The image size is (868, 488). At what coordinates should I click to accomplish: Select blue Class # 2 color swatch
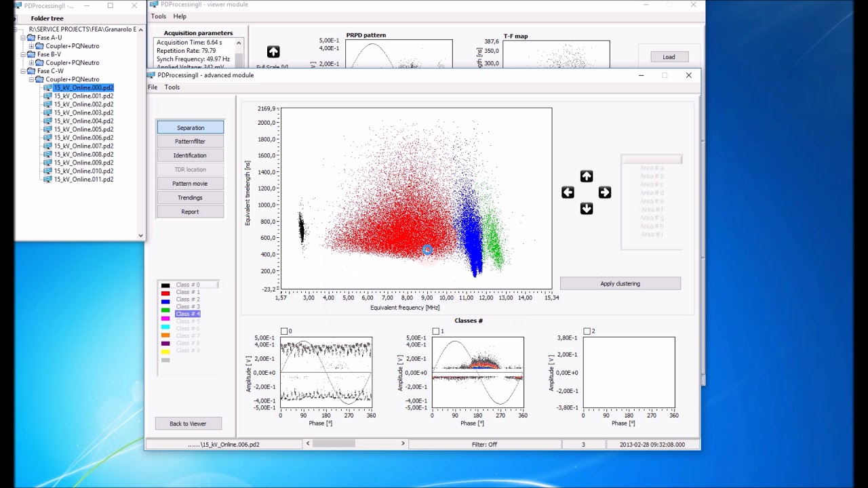pos(165,300)
